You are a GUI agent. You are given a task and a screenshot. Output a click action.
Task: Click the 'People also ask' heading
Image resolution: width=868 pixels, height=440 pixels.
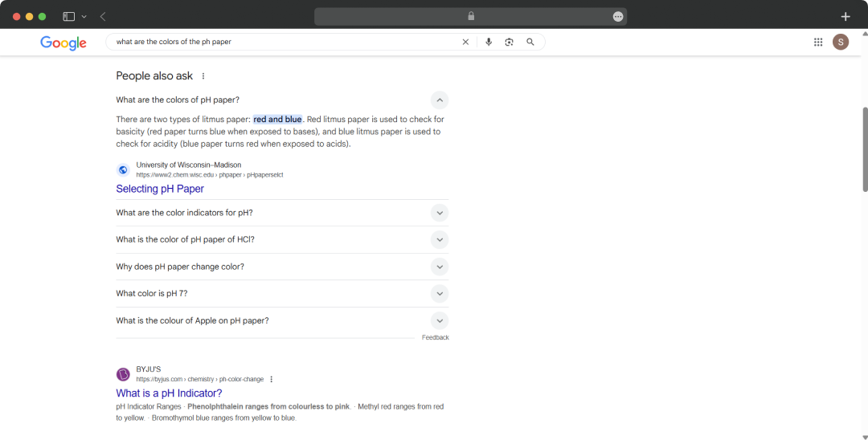(154, 76)
